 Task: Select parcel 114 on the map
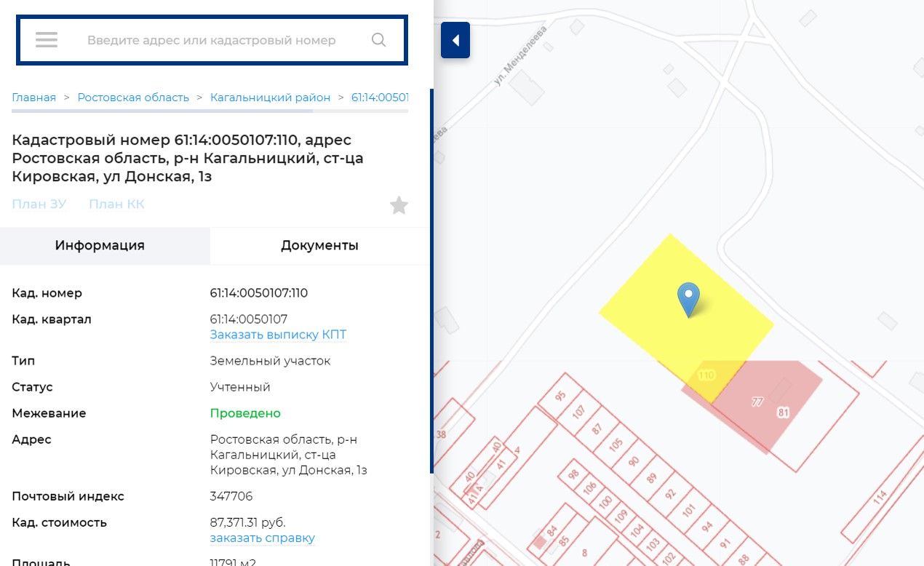[880, 498]
